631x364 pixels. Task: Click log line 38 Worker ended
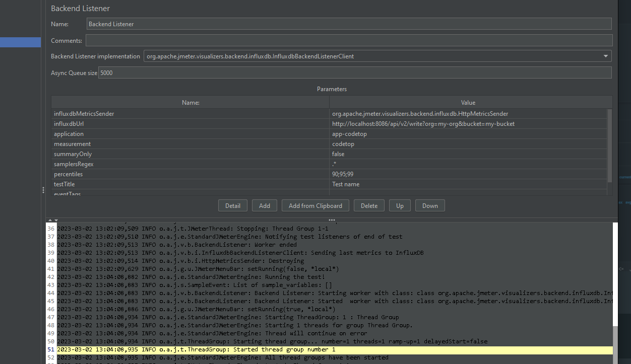tap(177, 245)
